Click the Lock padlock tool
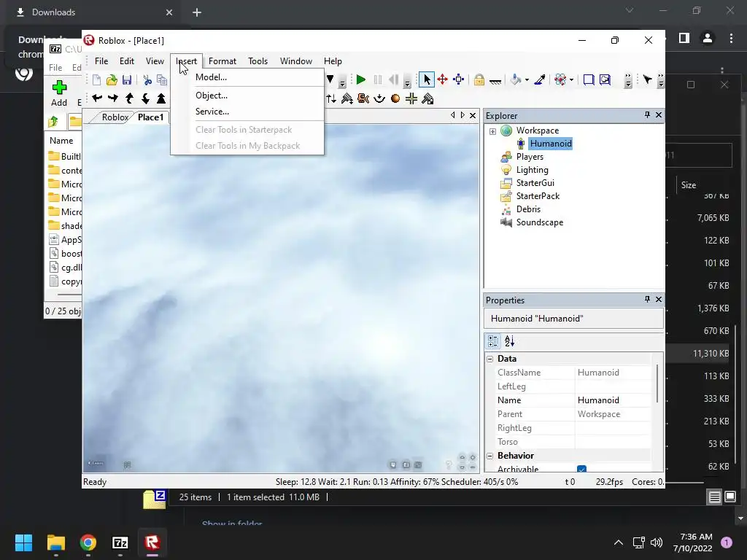The width and height of the screenshot is (747, 560). (x=479, y=79)
